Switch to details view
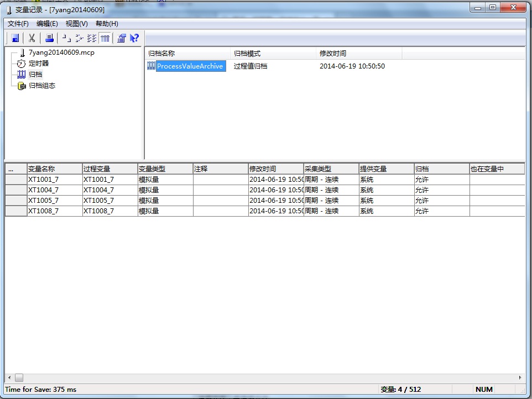Viewport: 532px width, 399px height. 105,38
